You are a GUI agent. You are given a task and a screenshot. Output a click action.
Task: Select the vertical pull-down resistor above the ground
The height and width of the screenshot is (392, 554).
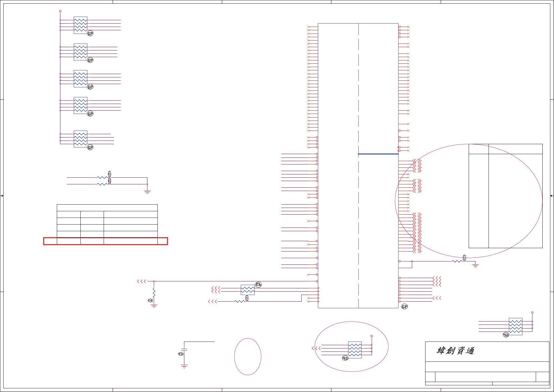154,293
